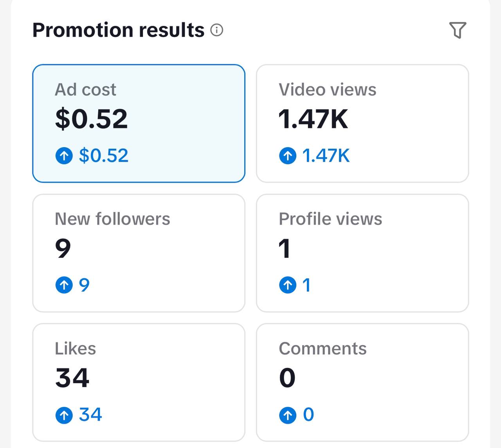501x448 pixels.
Task: Click the up-arrow icon beside blue 1.47K
Action: coord(288,156)
